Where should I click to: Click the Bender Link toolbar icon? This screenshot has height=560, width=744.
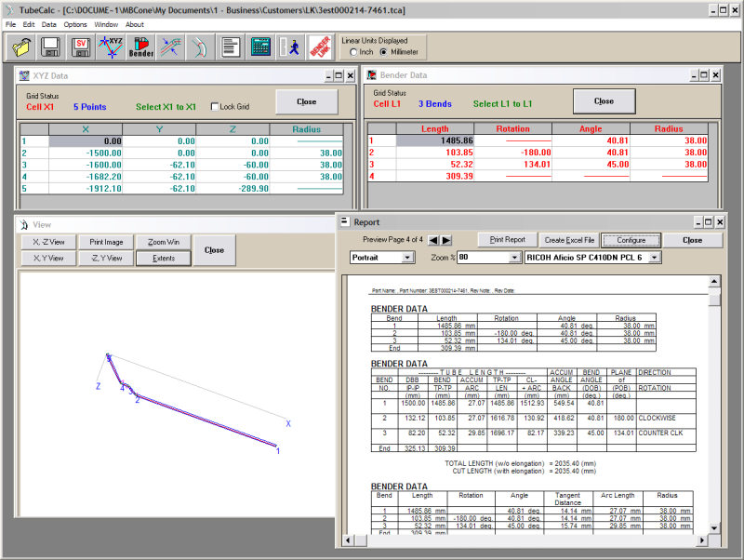(x=320, y=46)
